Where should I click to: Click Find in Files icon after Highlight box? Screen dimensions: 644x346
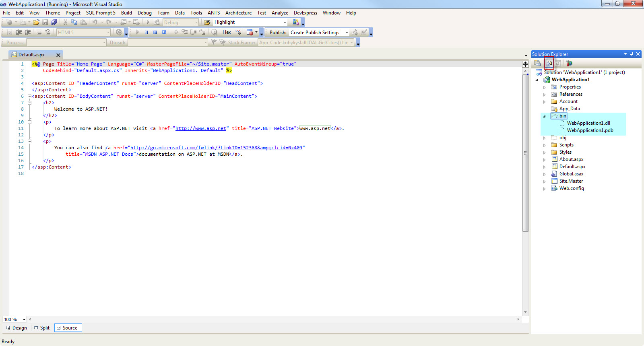296,22
